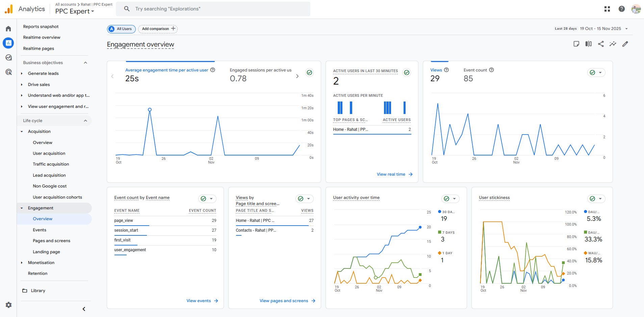Click the Share this report icon
This screenshot has height=317, width=644.
pos(601,44)
